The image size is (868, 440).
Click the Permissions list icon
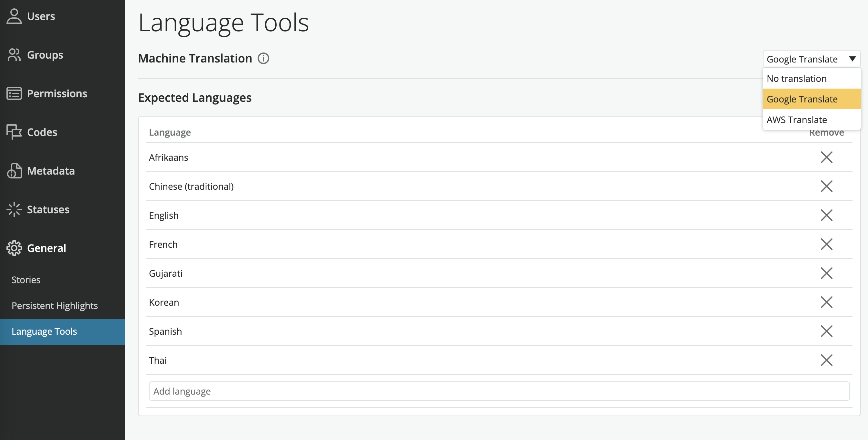pos(14,94)
